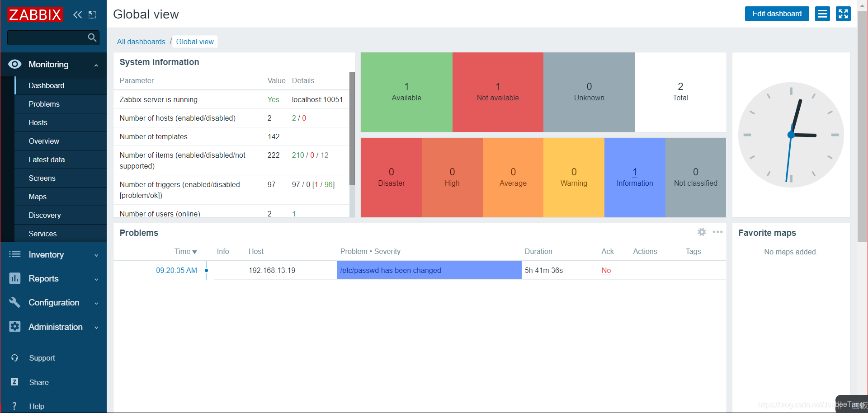Click the High severity tile
868x413 pixels.
click(452, 178)
